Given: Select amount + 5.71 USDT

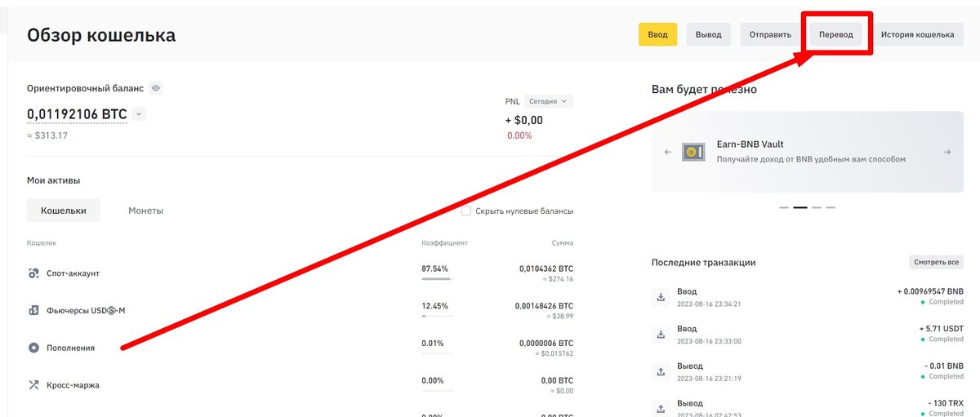Looking at the screenshot, I should (941, 329).
